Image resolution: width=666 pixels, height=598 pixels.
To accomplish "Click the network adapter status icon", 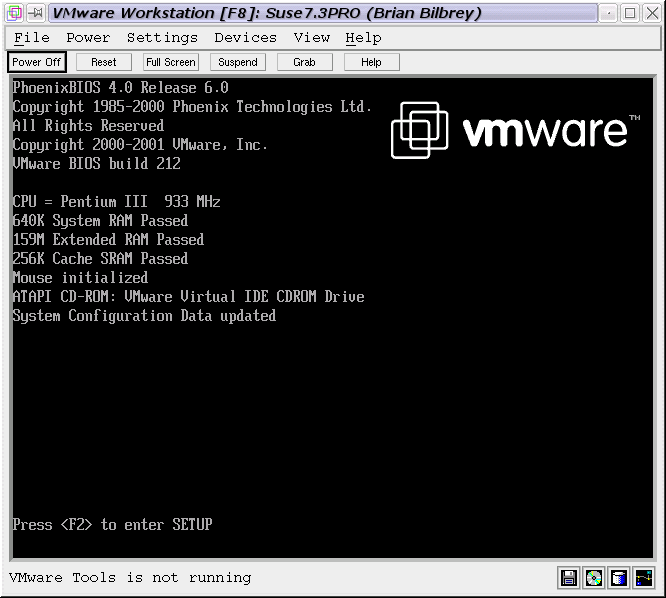I will (x=643, y=578).
